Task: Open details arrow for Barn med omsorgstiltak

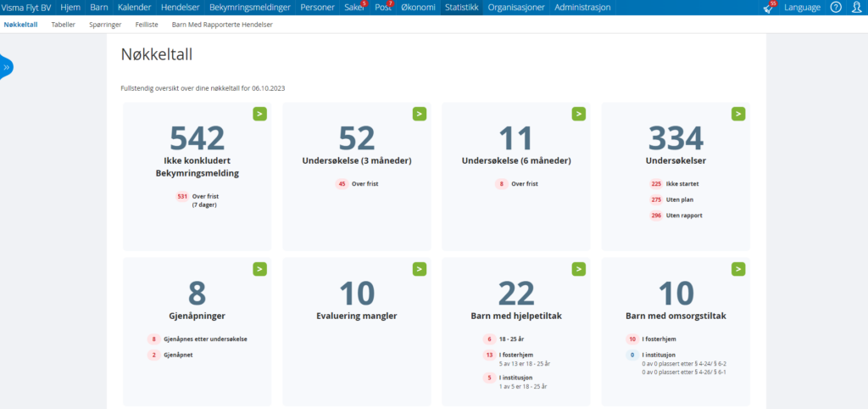Action: pyautogui.click(x=738, y=269)
